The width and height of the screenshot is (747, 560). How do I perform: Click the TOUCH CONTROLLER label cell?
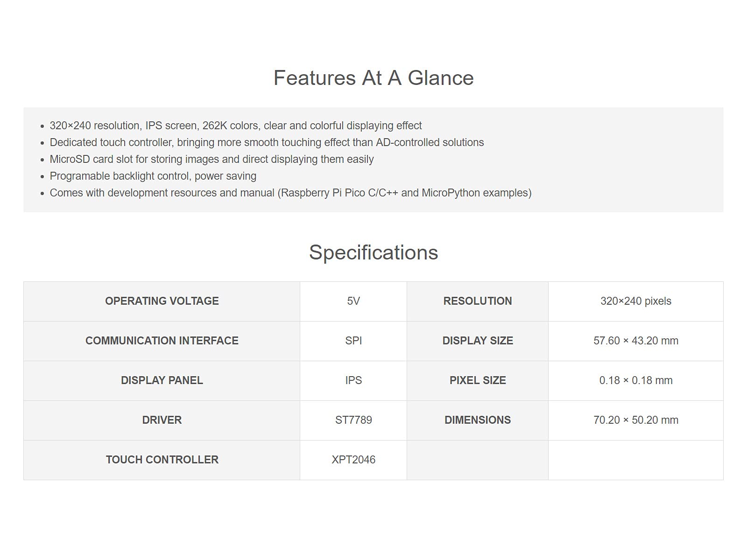(162, 460)
